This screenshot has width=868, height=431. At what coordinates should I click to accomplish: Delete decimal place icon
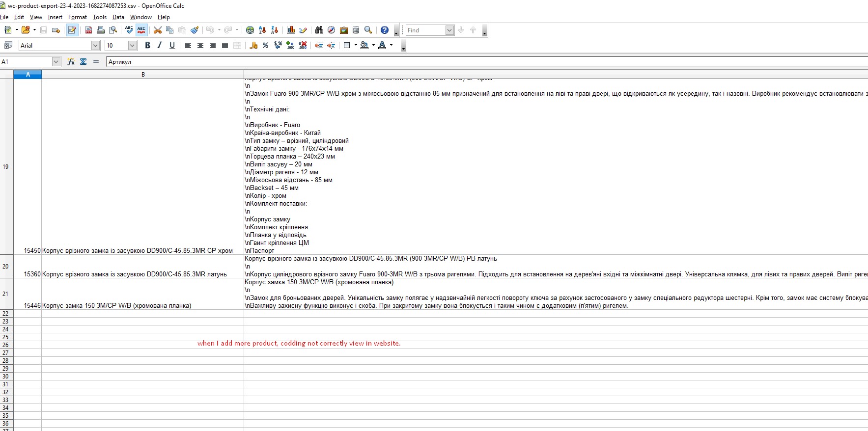pyautogui.click(x=303, y=45)
